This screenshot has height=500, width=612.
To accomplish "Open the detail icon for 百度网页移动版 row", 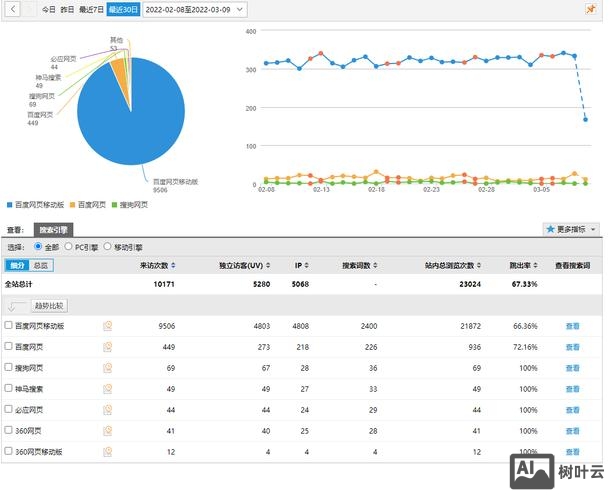I will coord(107,326).
